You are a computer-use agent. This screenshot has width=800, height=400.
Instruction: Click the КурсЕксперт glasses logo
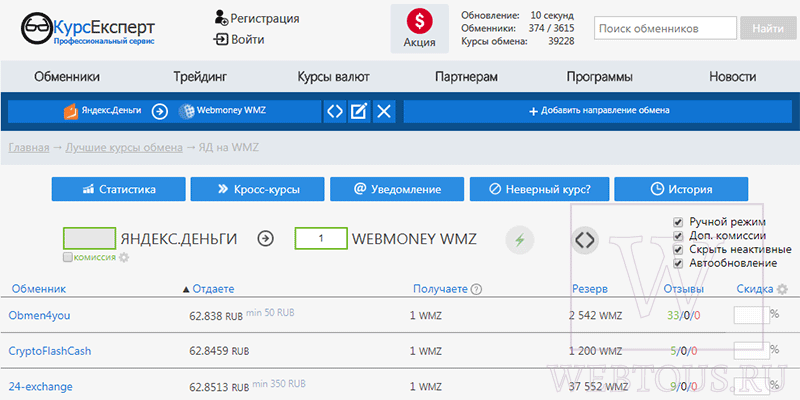pos(37,28)
